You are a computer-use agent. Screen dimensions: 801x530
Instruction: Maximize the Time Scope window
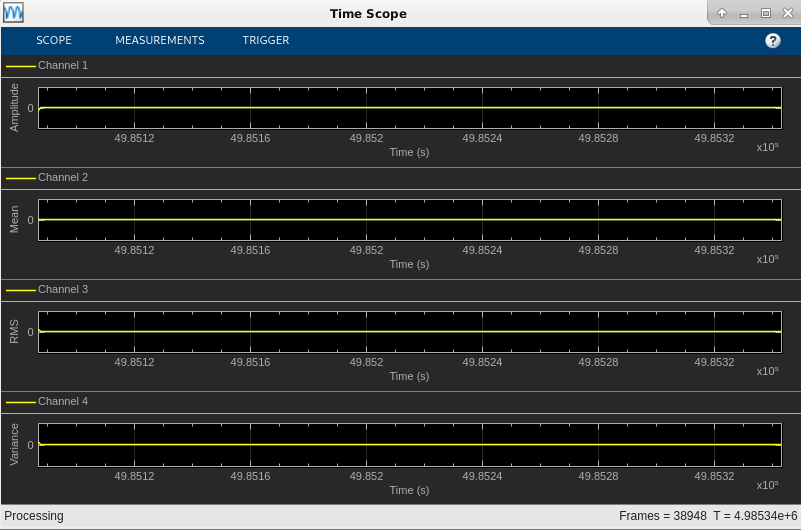[x=765, y=13]
